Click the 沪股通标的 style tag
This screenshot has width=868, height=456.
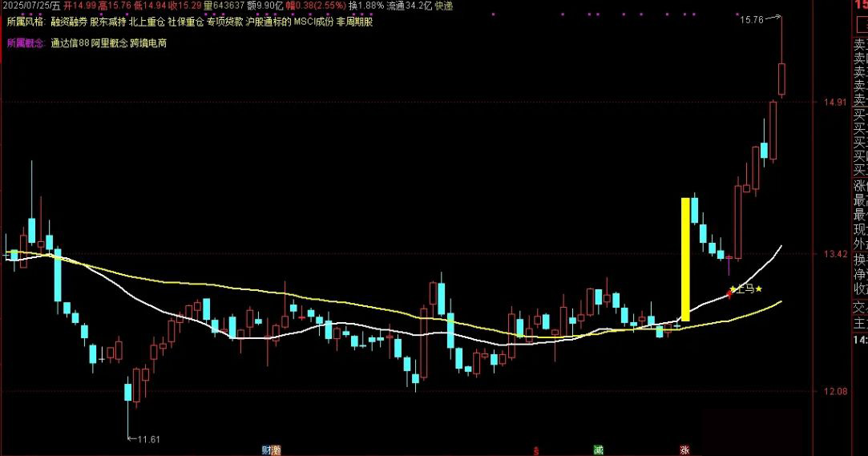pyautogui.click(x=268, y=22)
